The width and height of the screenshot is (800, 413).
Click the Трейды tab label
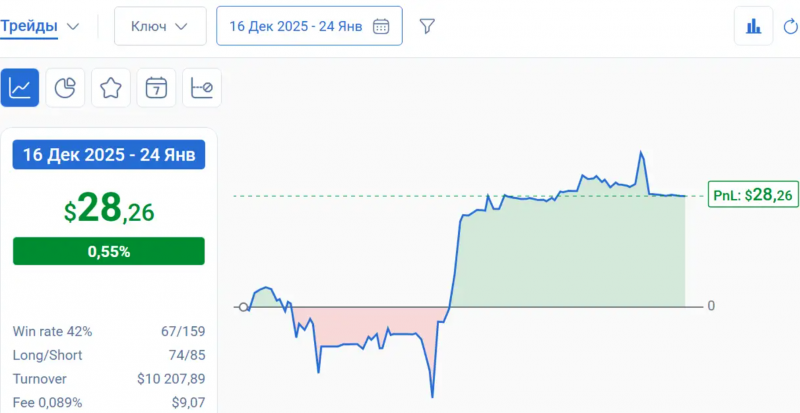click(29, 25)
